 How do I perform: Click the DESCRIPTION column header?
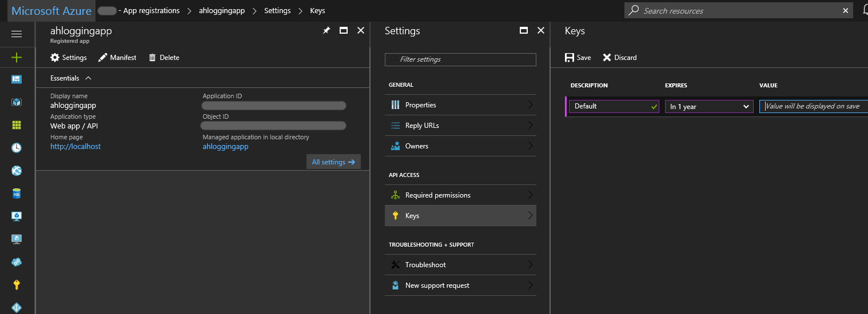tap(589, 86)
